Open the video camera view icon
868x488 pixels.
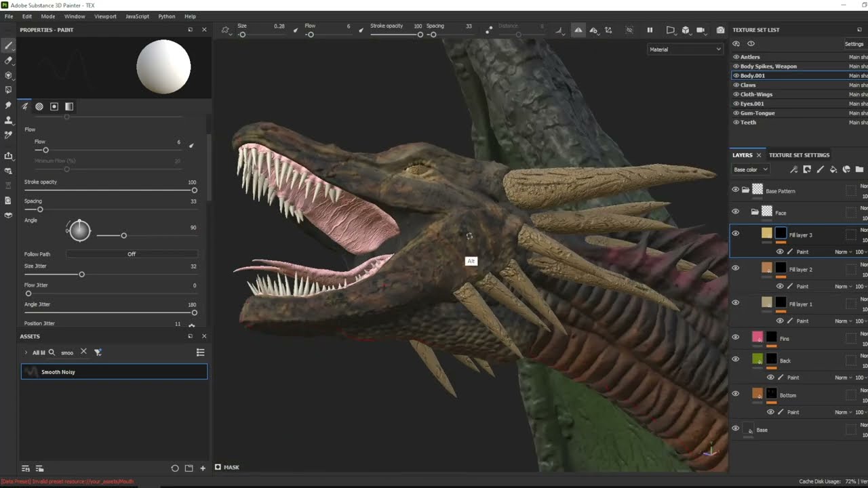(701, 30)
